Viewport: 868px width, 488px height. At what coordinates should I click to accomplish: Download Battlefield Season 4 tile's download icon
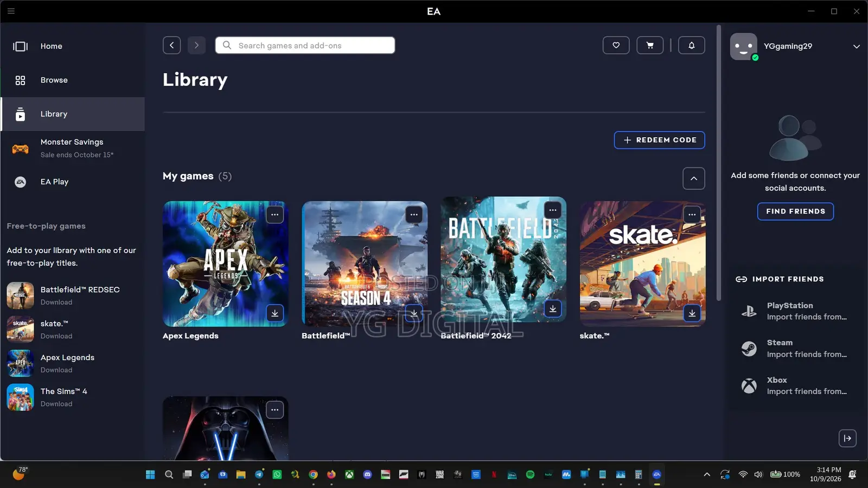tap(414, 313)
